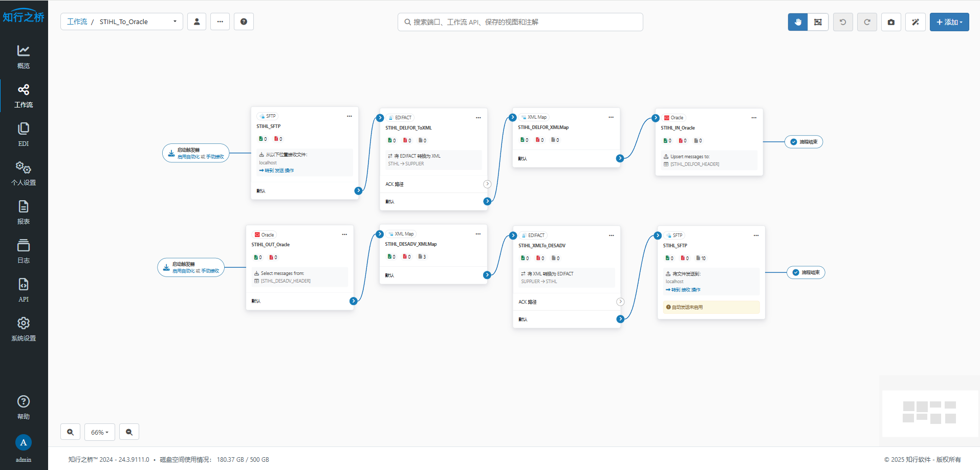
Task: Click the top 流程结束 end node
Action: click(804, 142)
